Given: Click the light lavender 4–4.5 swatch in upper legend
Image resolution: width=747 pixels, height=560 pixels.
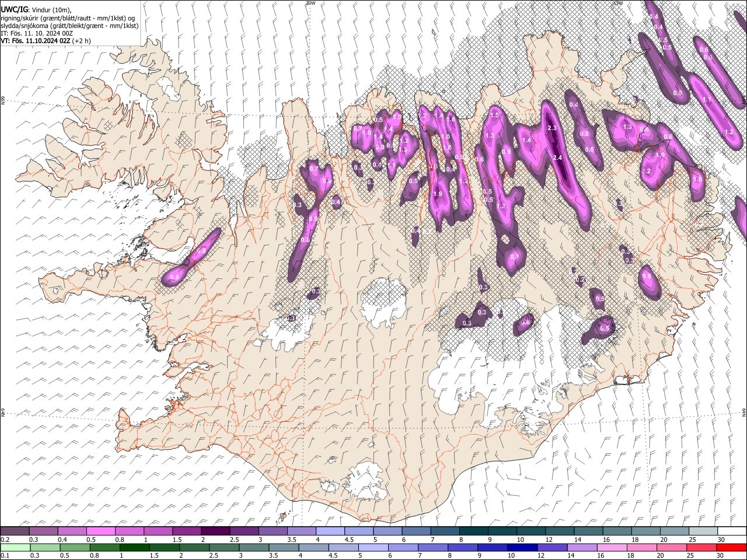Looking at the screenshot, I should click(x=330, y=531).
